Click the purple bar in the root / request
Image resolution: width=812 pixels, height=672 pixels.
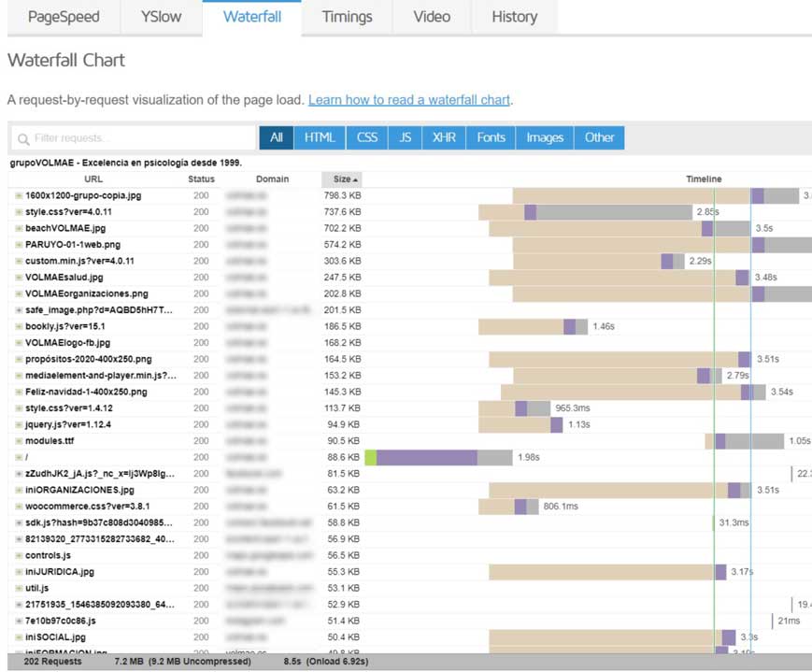point(426,457)
